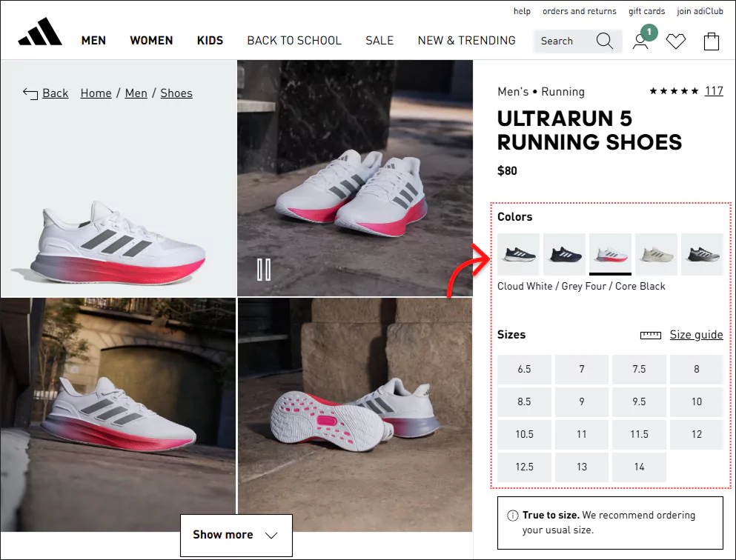This screenshot has width=736, height=560.
Task: Select size 9.5
Action: coord(640,402)
